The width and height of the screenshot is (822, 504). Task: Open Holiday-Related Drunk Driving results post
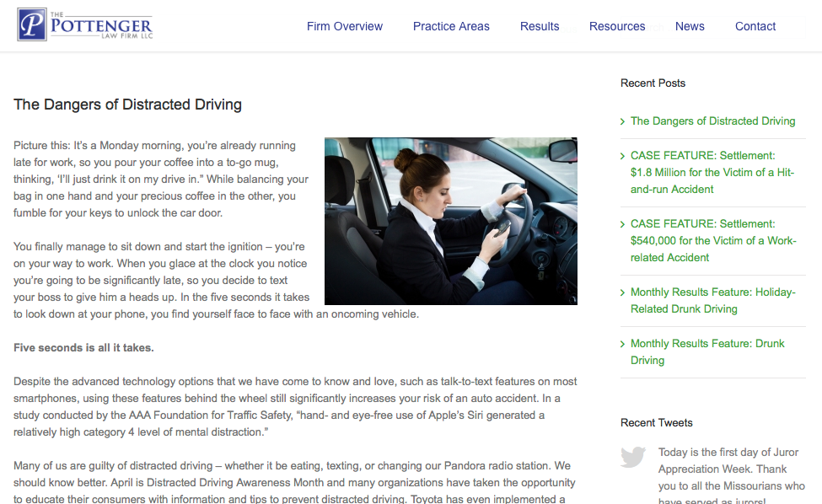pyautogui.click(x=712, y=300)
